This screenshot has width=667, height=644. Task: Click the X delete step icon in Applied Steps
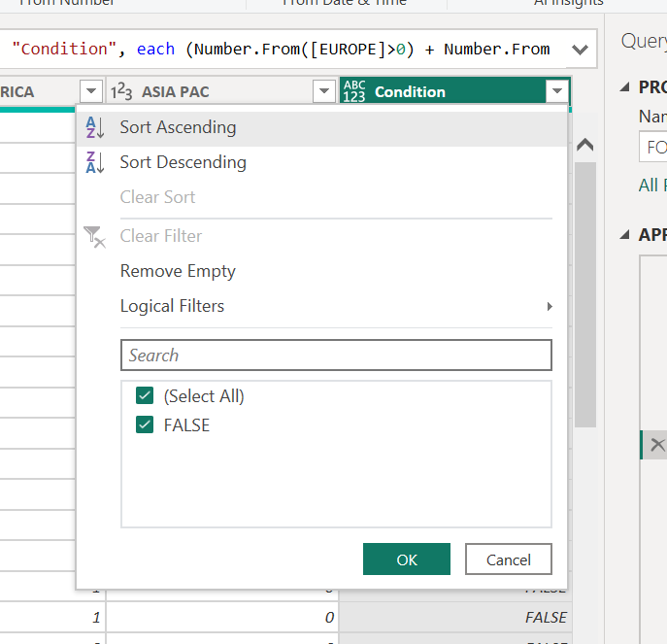tap(657, 445)
